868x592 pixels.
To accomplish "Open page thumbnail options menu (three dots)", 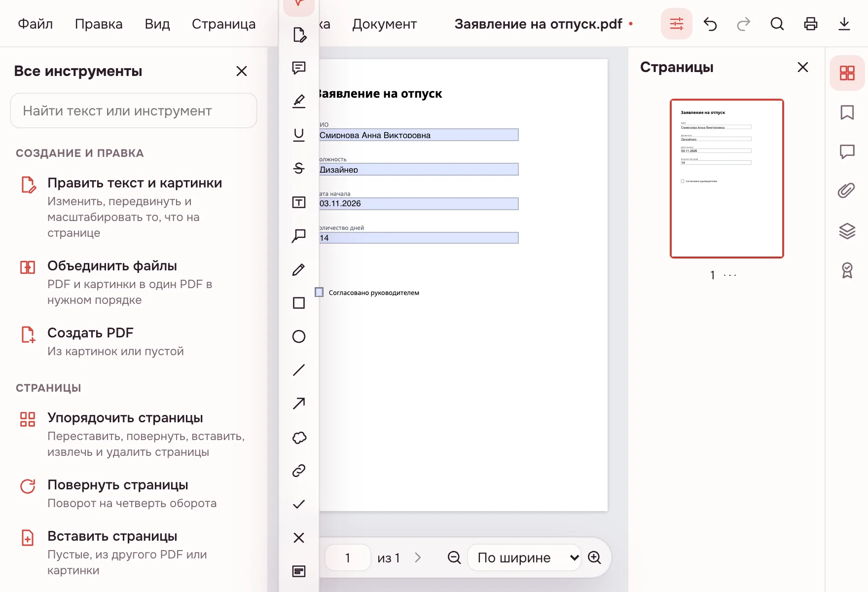I will pos(730,275).
